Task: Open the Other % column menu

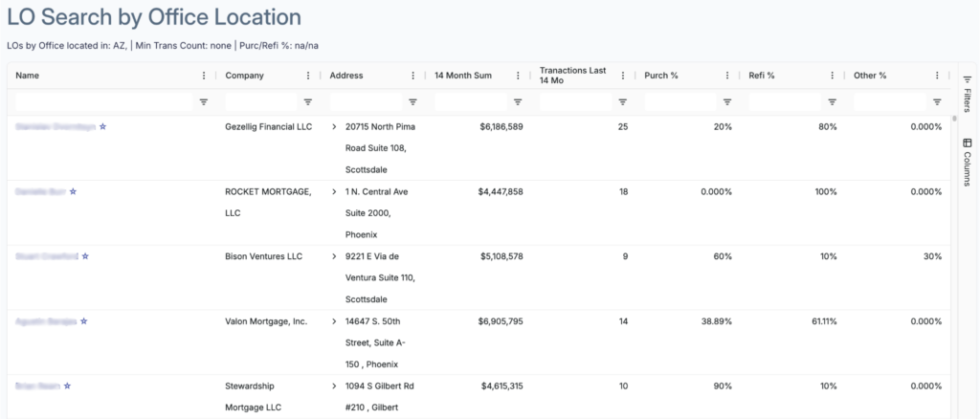Action: (x=937, y=76)
